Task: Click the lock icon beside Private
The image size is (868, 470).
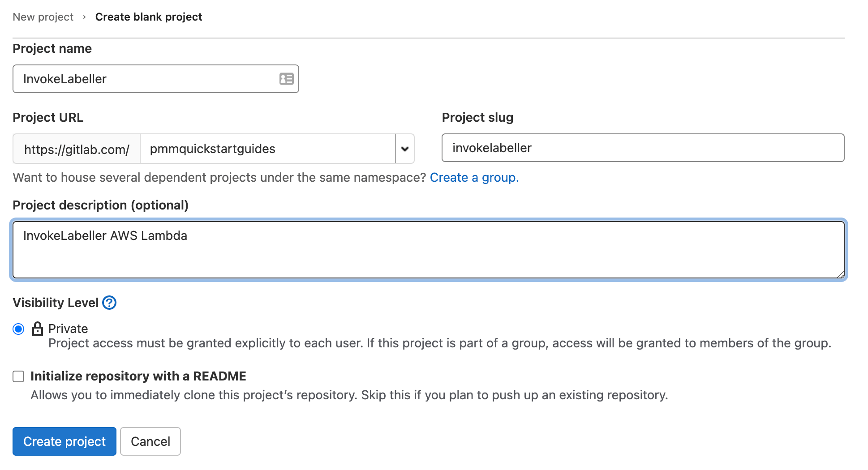Action: pyautogui.click(x=38, y=329)
